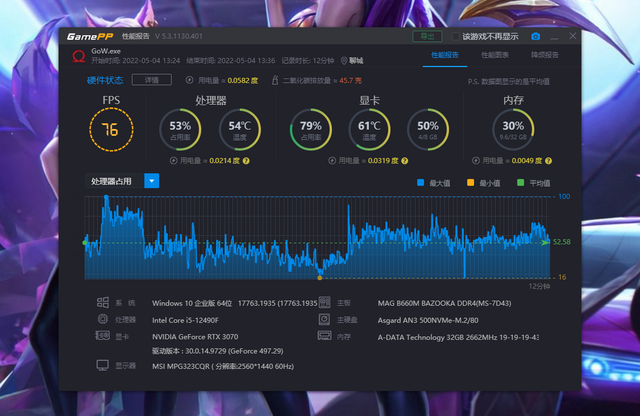Screen dimensions: 640x416
Task: Minimize the GamePP window
Action: pyautogui.click(x=554, y=37)
